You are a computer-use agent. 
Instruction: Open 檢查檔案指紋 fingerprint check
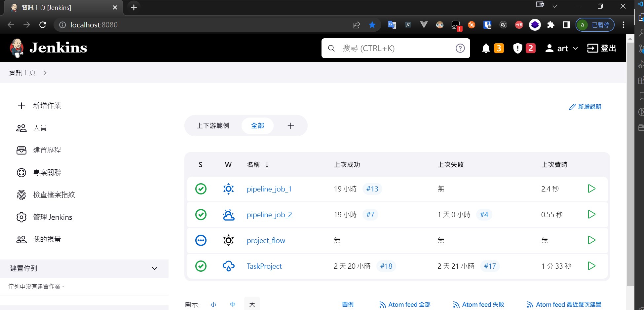46,195
